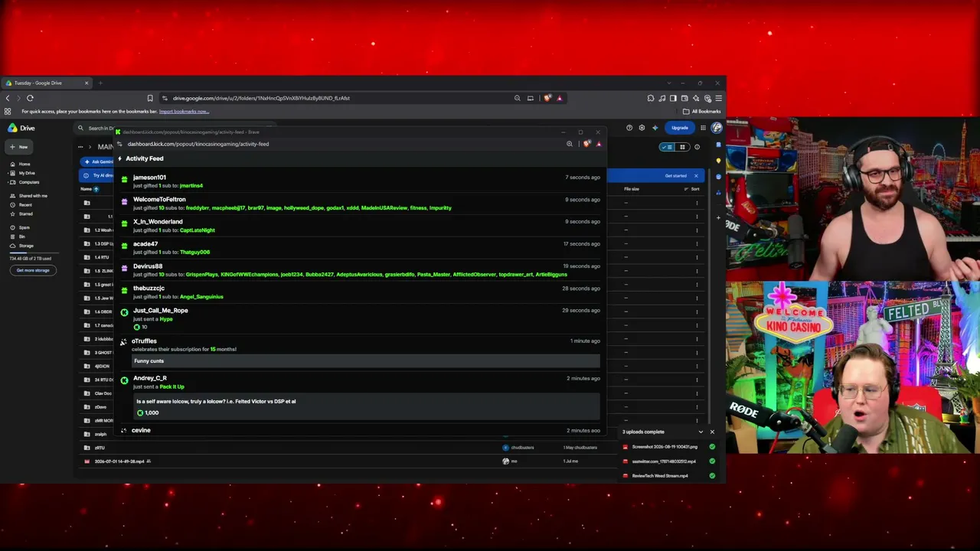Open the tab search chevron in Brave
Viewport: 980px width, 551px height.
[x=668, y=83]
